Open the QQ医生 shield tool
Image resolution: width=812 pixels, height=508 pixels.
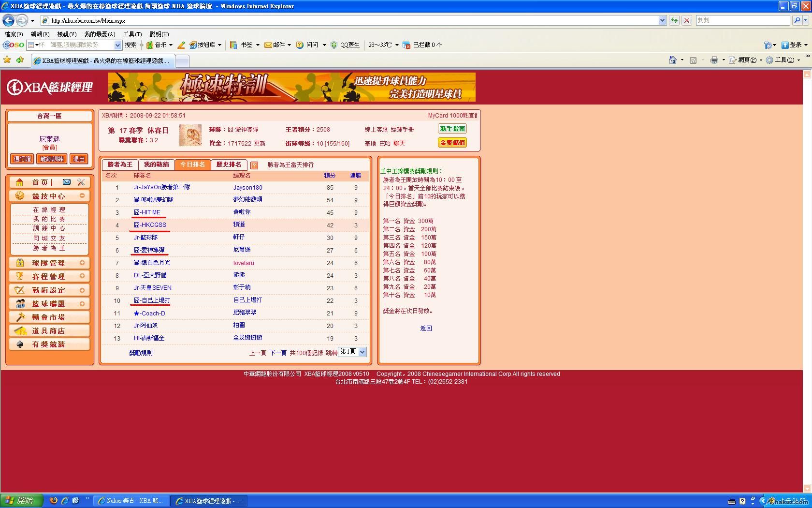[345, 45]
